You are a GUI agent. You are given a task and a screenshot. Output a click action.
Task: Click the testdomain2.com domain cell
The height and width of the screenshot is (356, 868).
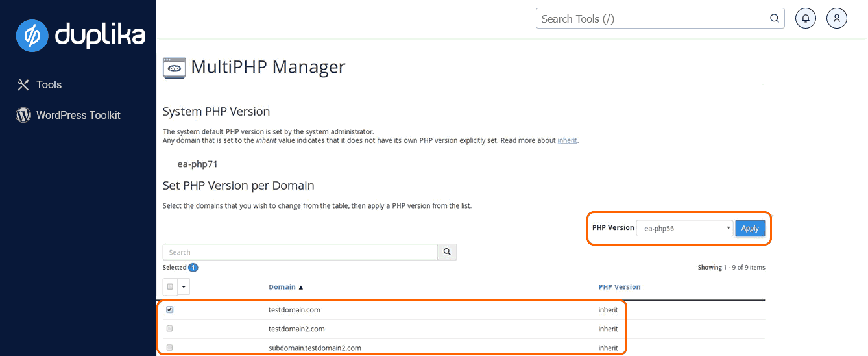tap(296, 329)
